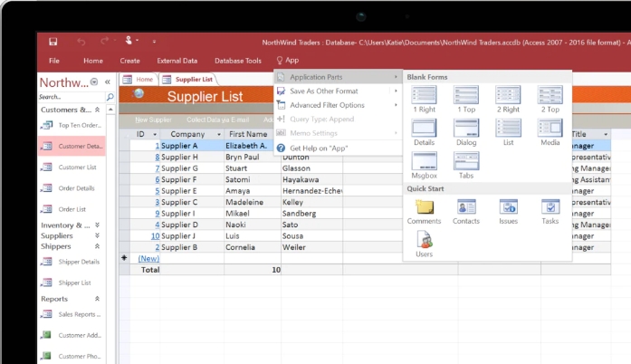This screenshot has width=631, height=364.
Task: Open the Company column filter dropdown
Action: tap(219, 134)
